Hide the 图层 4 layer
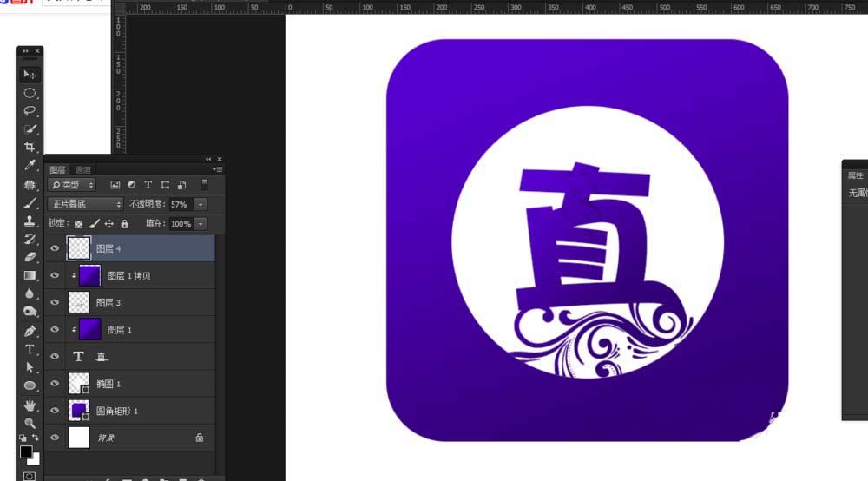Image resolution: width=868 pixels, height=481 pixels. (x=55, y=248)
